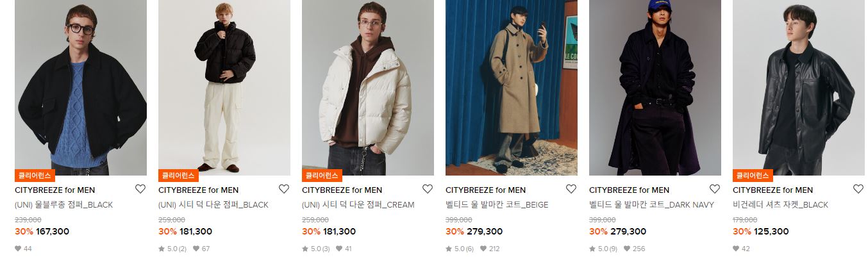Screen dimensions: 868x264
Task: Toggle heart on 시티 덕 다운 점퍼_BLACK
Action: click(284, 189)
